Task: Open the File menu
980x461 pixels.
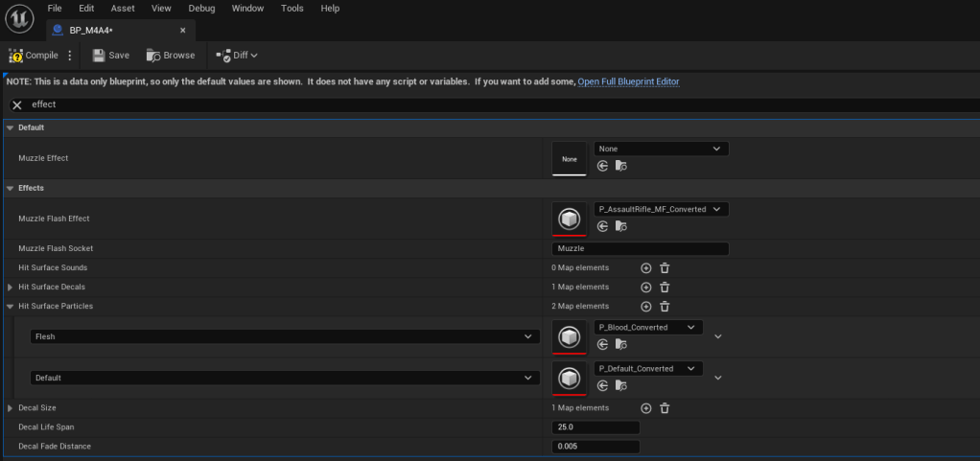Action: point(55,8)
